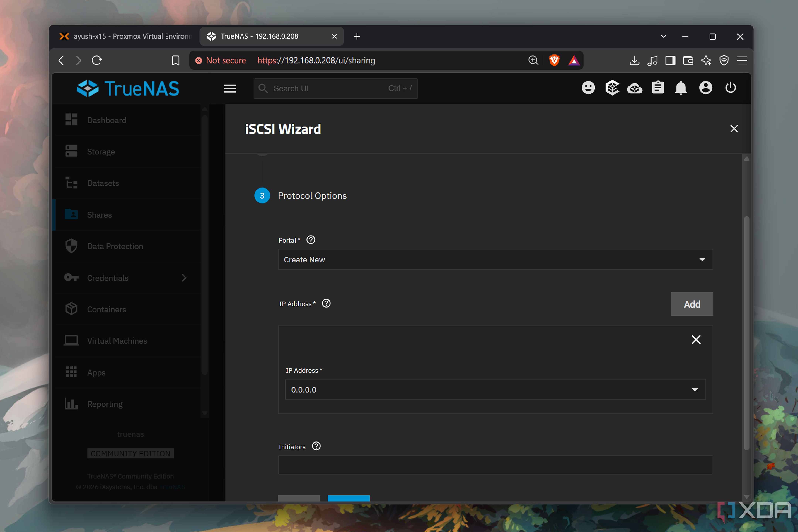
Task: Open the browser tab list chevron
Action: pos(664,36)
